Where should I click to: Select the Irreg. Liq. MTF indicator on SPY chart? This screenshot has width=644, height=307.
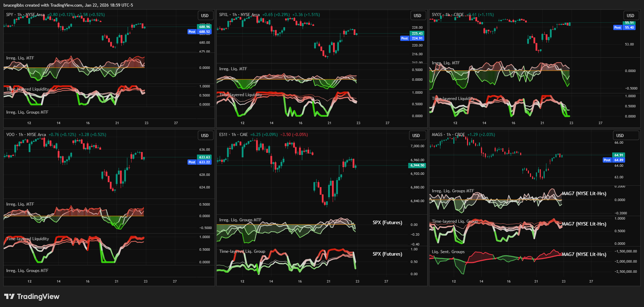(x=20, y=58)
